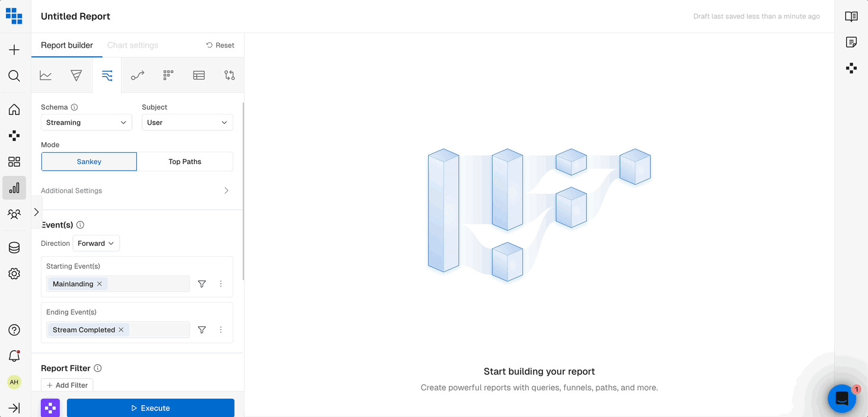This screenshot has height=417, width=868.
Task: Select the table report type icon
Action: 199,75
